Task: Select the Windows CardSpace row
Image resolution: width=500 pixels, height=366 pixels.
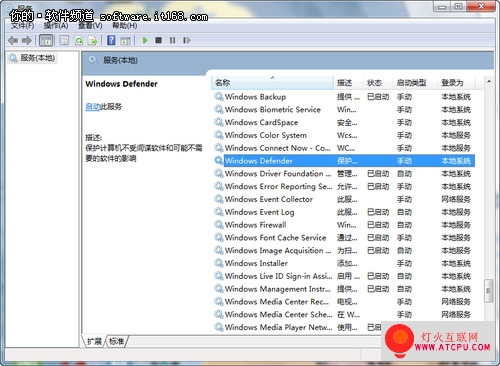Action: point(344,122)
